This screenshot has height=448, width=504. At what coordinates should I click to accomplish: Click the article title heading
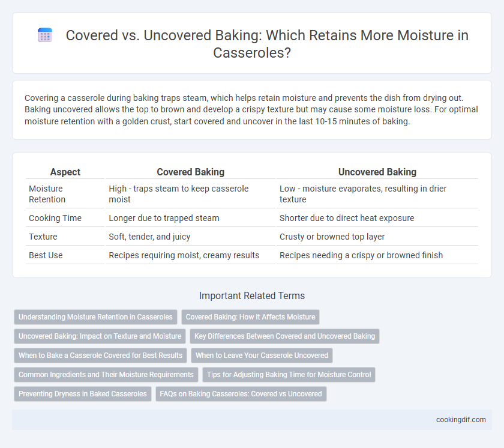pos(267,44)
